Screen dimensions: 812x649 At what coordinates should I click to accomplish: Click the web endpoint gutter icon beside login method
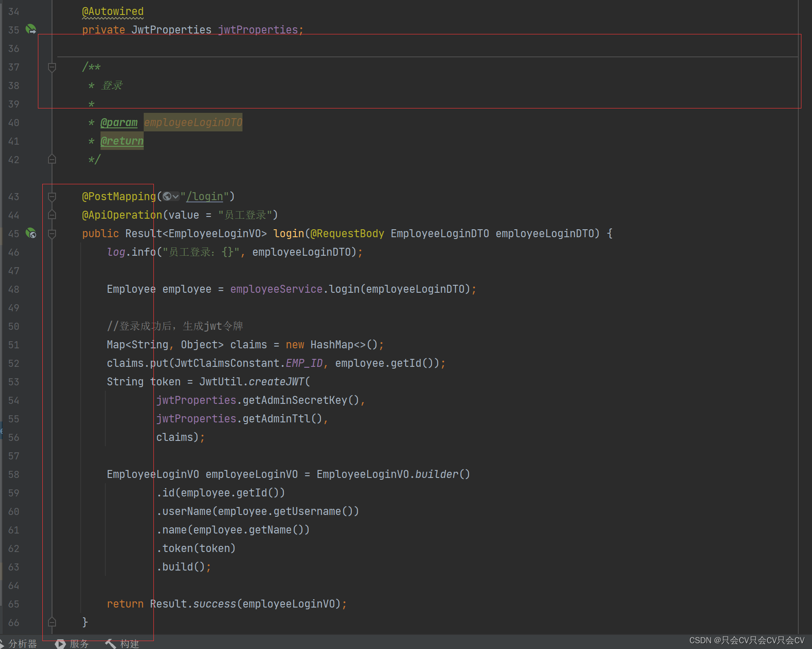click(x=31, y=233)
